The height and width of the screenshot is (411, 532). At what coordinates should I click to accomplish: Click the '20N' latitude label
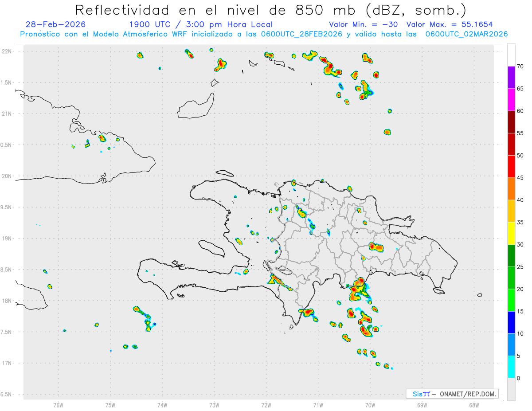coord(7,176)
